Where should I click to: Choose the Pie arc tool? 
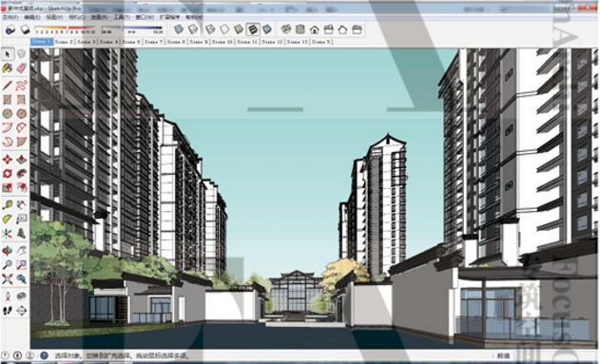pyautogui.click(x=22, y=142)
